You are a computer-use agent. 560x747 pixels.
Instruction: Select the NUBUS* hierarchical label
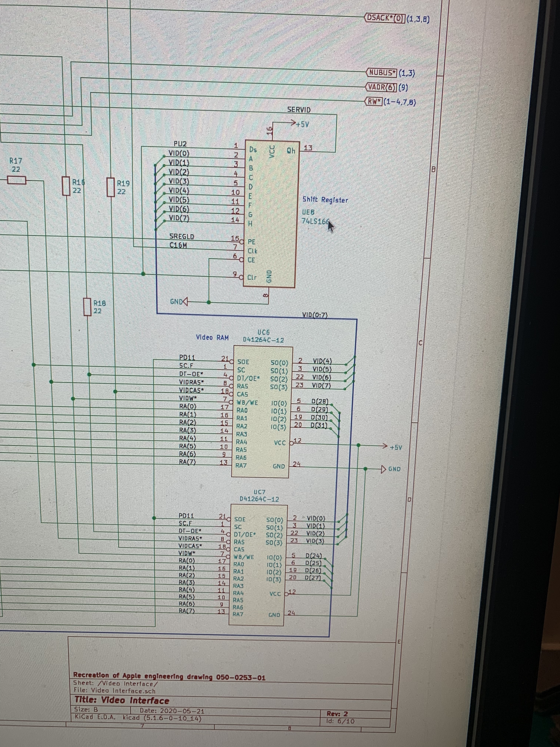tap(382, 73)
